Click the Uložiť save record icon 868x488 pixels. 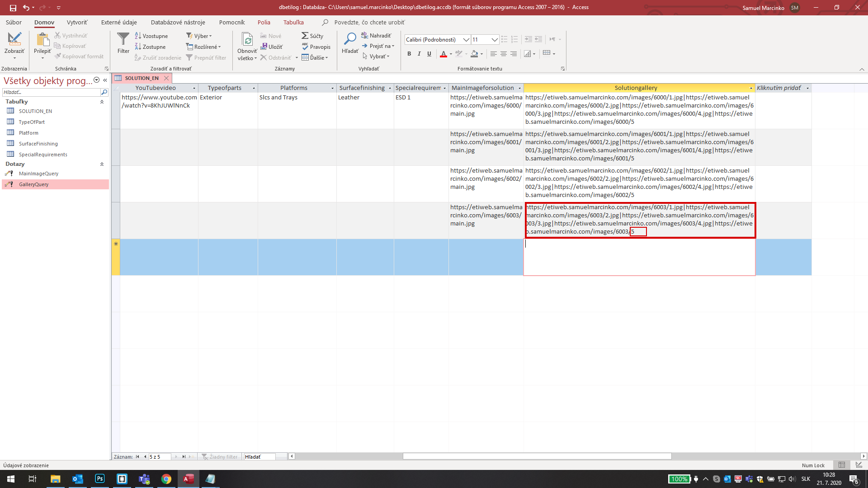264,47
